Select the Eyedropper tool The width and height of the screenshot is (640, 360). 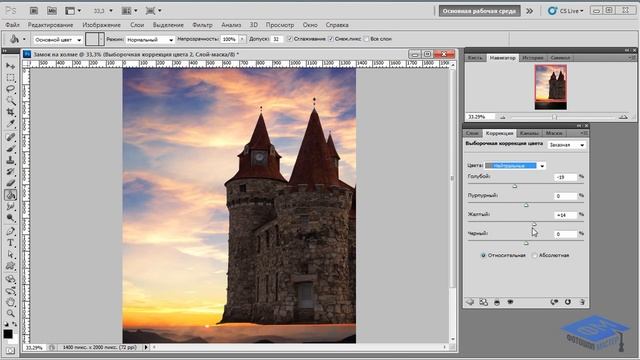coord(10,124)
